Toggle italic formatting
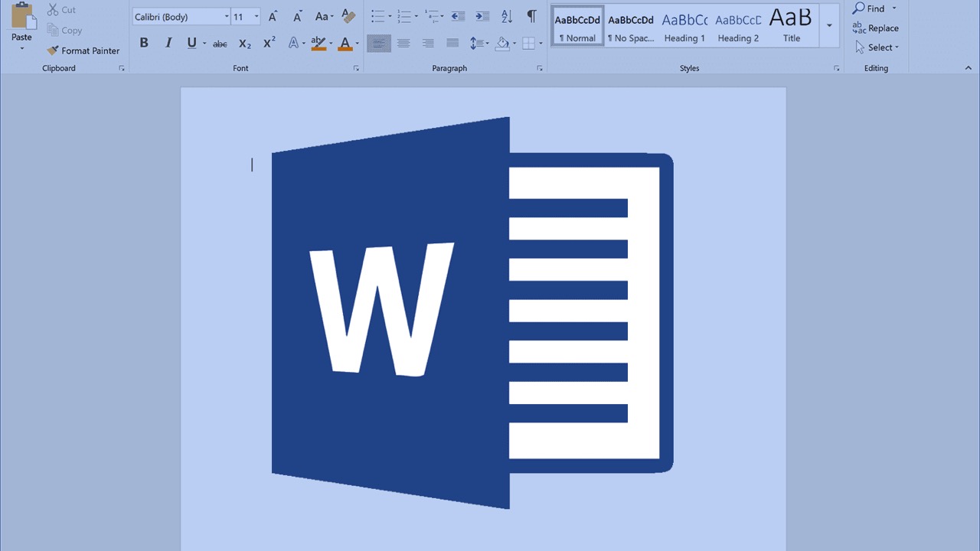Image resolution: width=980 pixels, height=551 pixels. point(168,44)
